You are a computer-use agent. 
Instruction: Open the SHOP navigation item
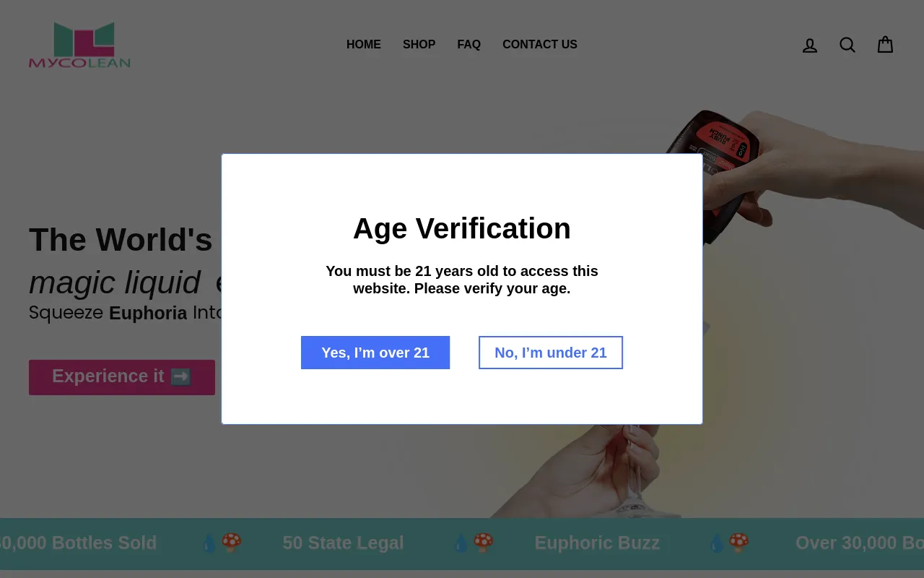[419, 44]
